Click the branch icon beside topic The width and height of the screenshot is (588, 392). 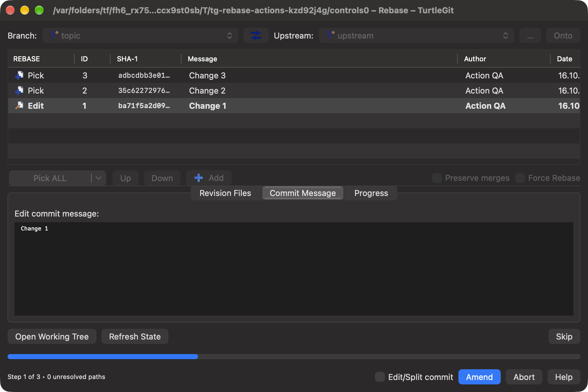[54, 35]
